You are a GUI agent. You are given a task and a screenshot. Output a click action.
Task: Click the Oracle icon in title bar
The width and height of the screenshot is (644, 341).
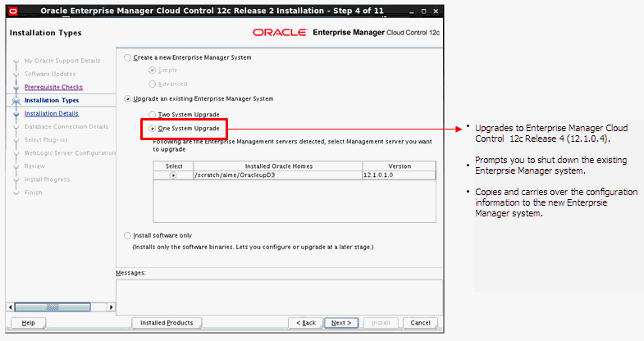tap(13, 11)
